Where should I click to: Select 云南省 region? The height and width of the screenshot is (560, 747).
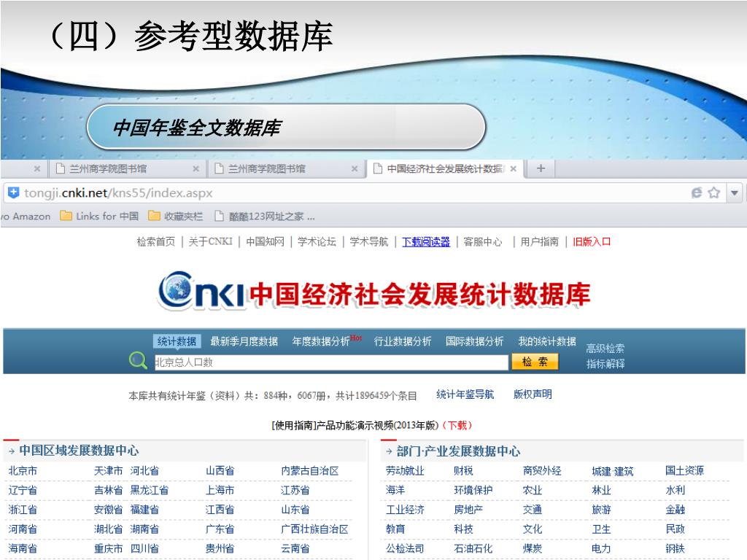click(x=295, y=548)
